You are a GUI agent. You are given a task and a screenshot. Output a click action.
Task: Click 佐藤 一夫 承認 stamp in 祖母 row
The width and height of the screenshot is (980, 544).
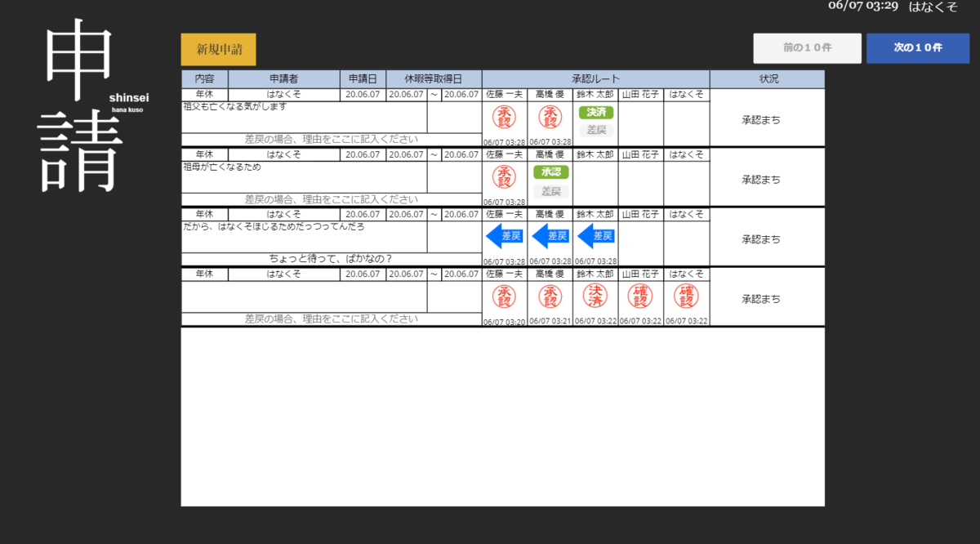pos(505,177)
